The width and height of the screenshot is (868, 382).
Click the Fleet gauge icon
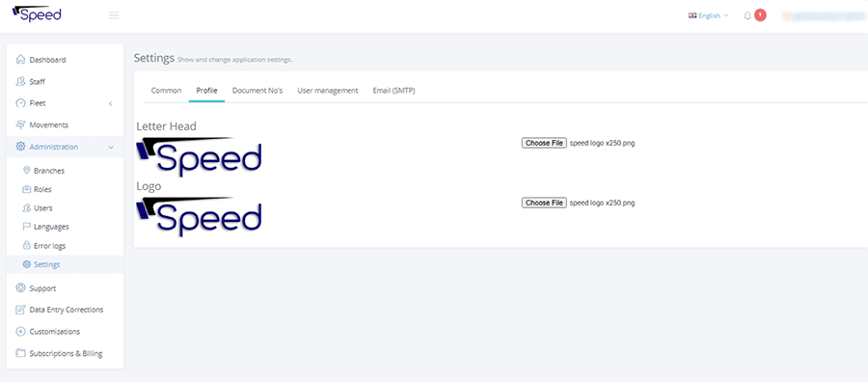click(20, 103)
